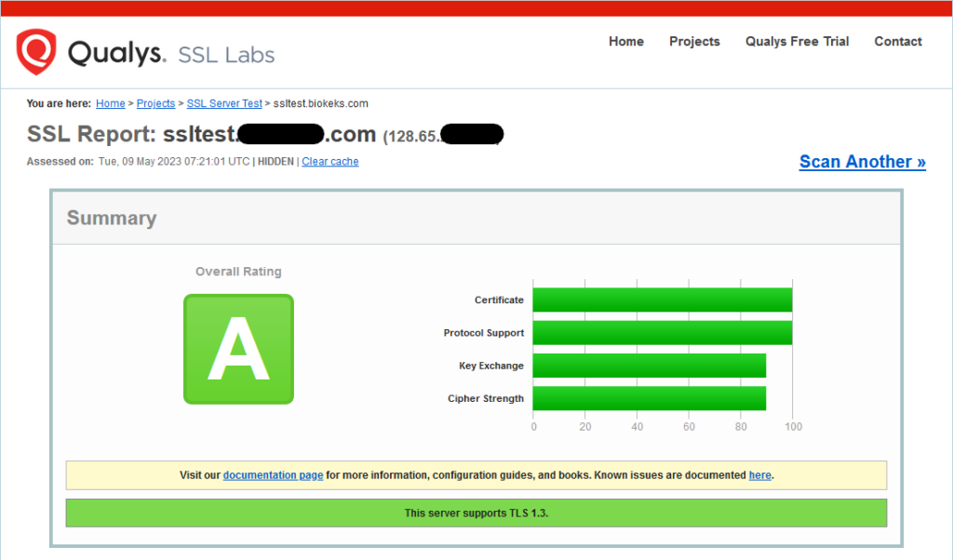Click the Qualys shield logo icon
This screenshot has height=560, width=953.
tap(36, 52)
